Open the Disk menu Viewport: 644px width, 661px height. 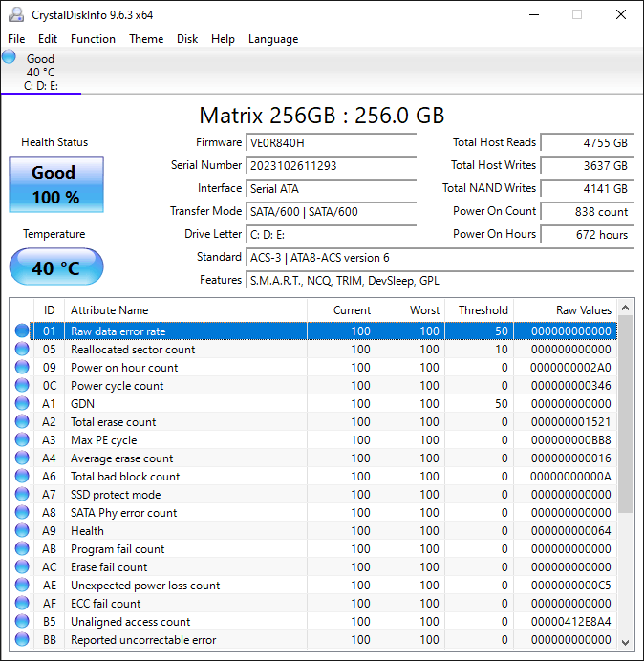(x=187, y=39)
